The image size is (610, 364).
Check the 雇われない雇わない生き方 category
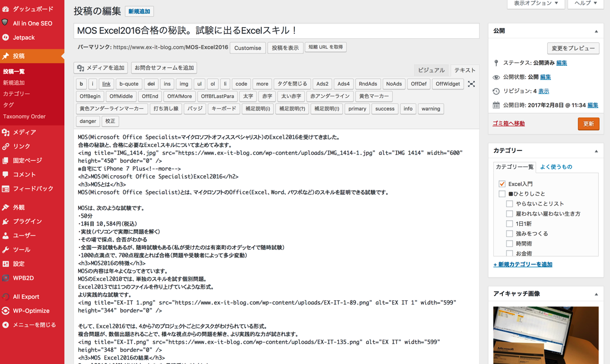509,214
